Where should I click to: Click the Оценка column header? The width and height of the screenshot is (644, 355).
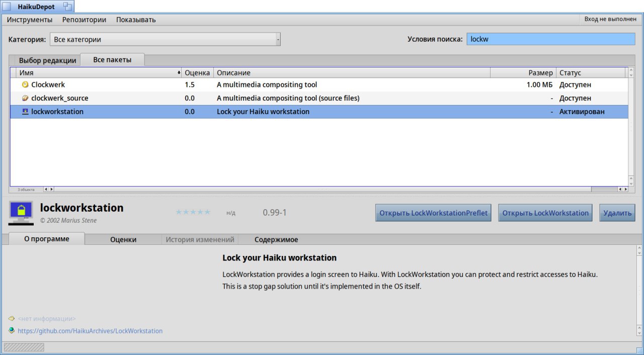197,73
